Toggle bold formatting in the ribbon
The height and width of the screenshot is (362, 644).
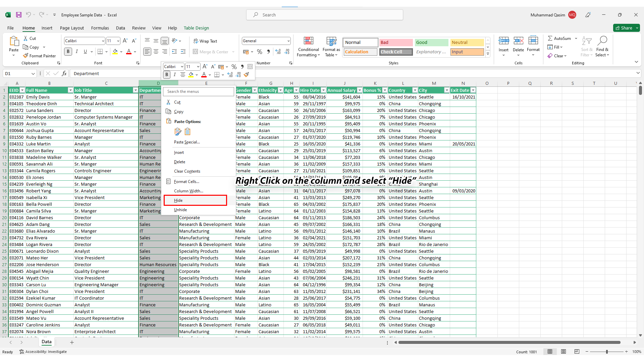68,51
